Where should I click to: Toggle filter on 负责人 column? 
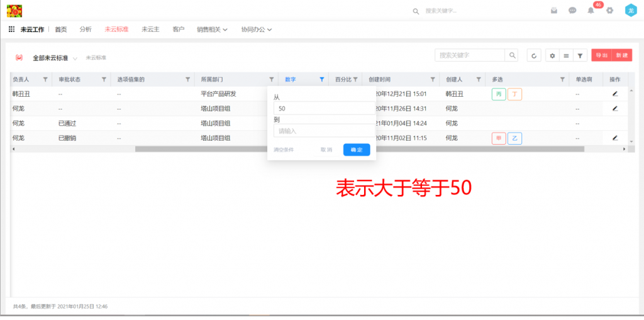[x=45, y=80]
